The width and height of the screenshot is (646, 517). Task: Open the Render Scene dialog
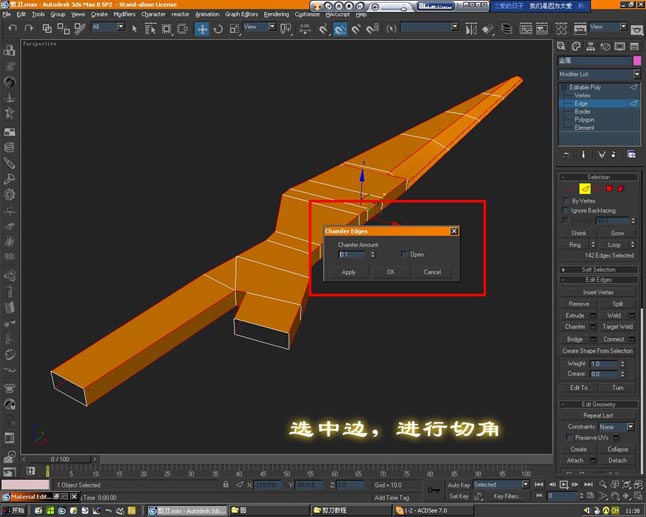click(x=580, y=29)
